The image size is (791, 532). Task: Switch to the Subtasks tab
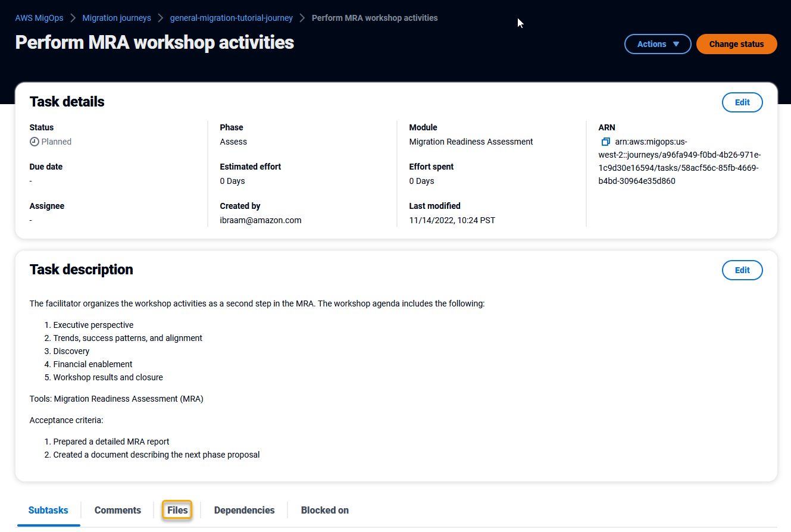[48, 510]
